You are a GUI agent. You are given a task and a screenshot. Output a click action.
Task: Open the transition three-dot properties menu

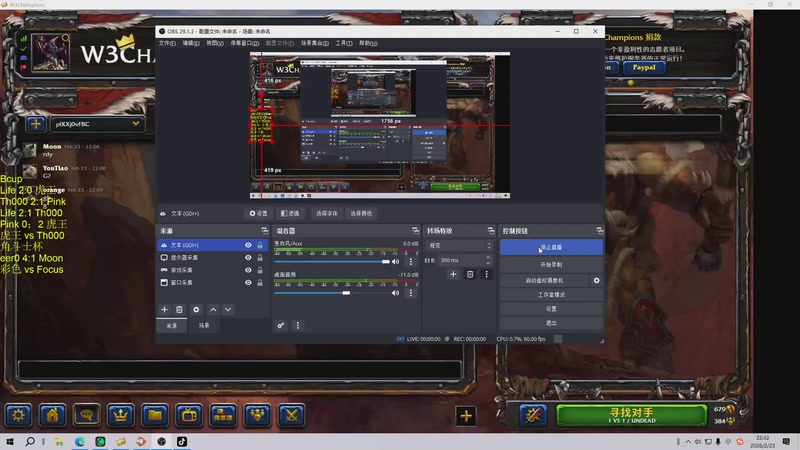click(486, 274)
